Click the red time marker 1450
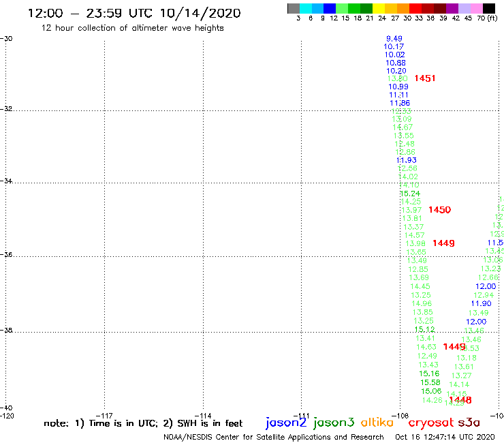 (x=440, y=210)
